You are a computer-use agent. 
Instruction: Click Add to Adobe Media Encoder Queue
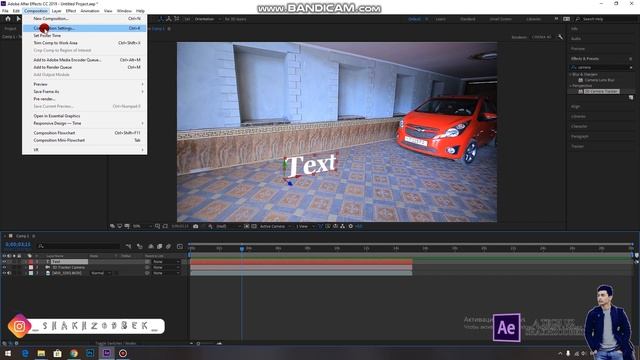click(x=84, y=60)
